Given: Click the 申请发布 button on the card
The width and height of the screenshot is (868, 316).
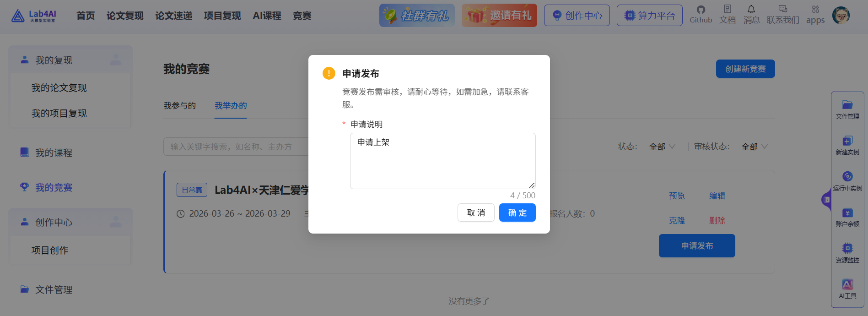Looking at the screenshot, I should (x=697, y=246).
